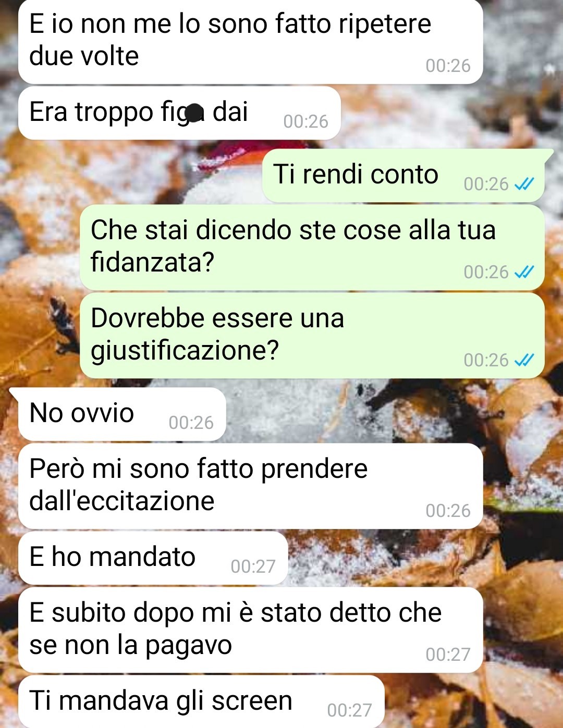The width and height of the screenshot is (563, 728).
Task: Select 'Dovrebbe essere una giustificazione?' message
Action: (312, 336)
